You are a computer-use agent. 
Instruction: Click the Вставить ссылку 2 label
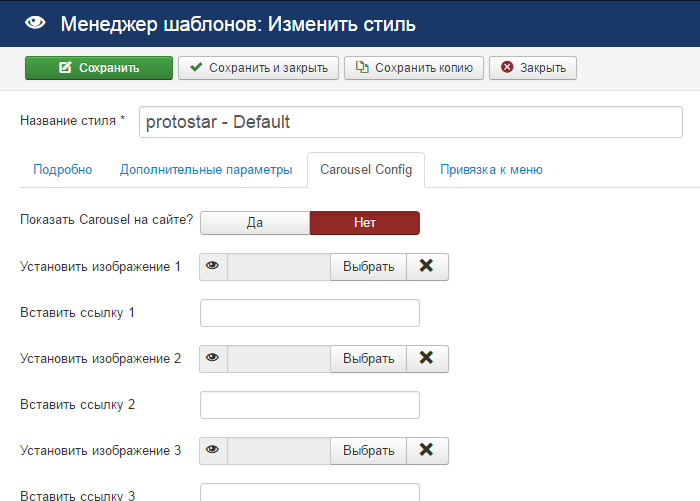77,405
